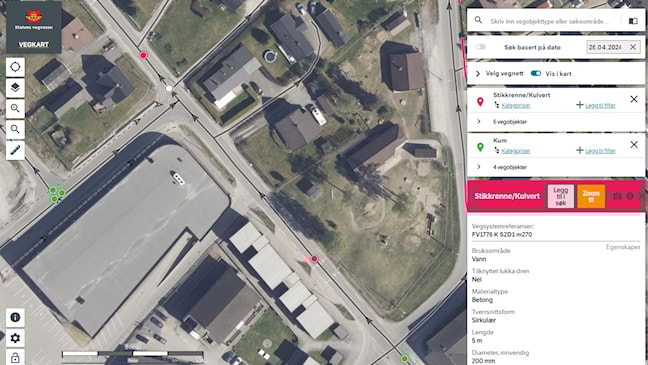Zoom out with the minus magnifier icon
The image size is (648, 365).
[x=15, y=129]
